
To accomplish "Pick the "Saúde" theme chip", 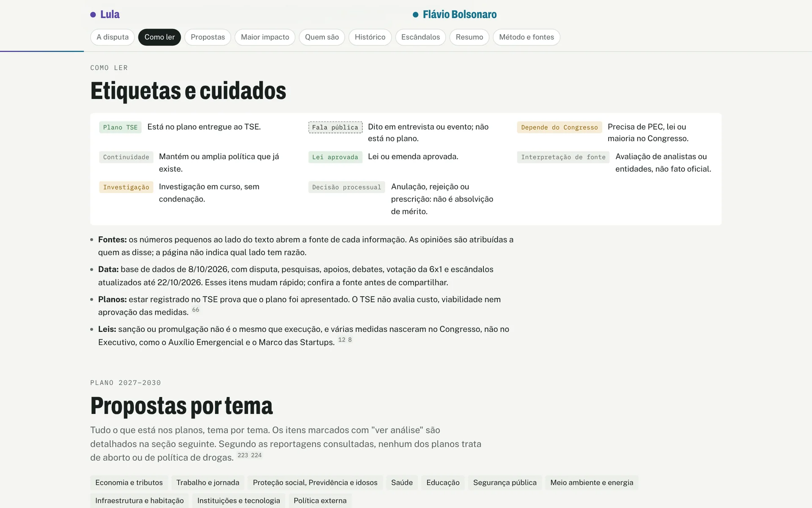I will pos(402,483).
